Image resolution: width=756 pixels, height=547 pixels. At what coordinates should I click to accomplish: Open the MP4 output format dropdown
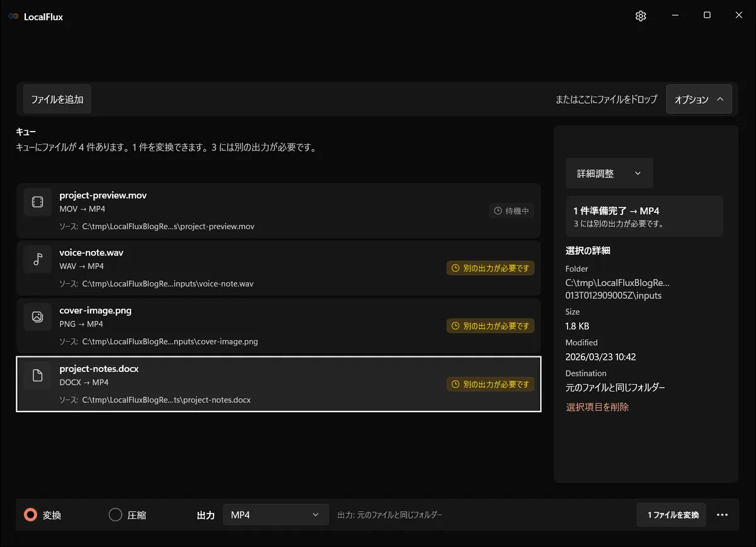pos(276,515)
